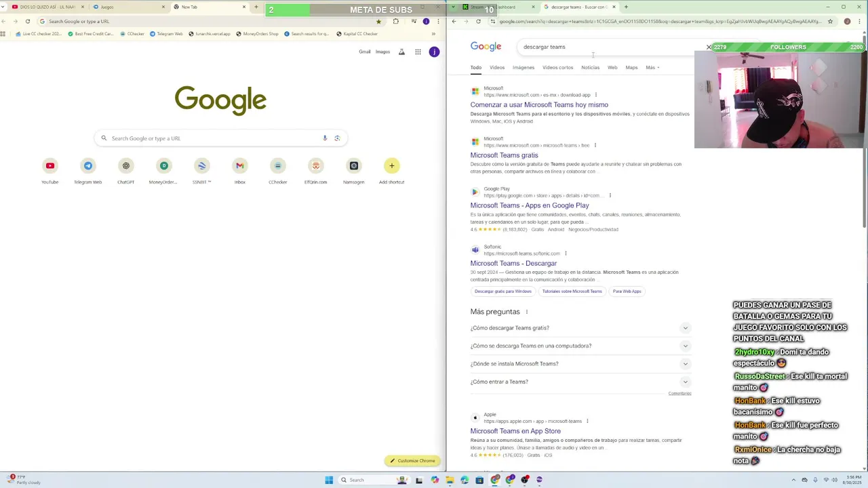Open the Más search filter dropdown
The height and width of the screenshot is (488, 868).
tap(652, 67)
